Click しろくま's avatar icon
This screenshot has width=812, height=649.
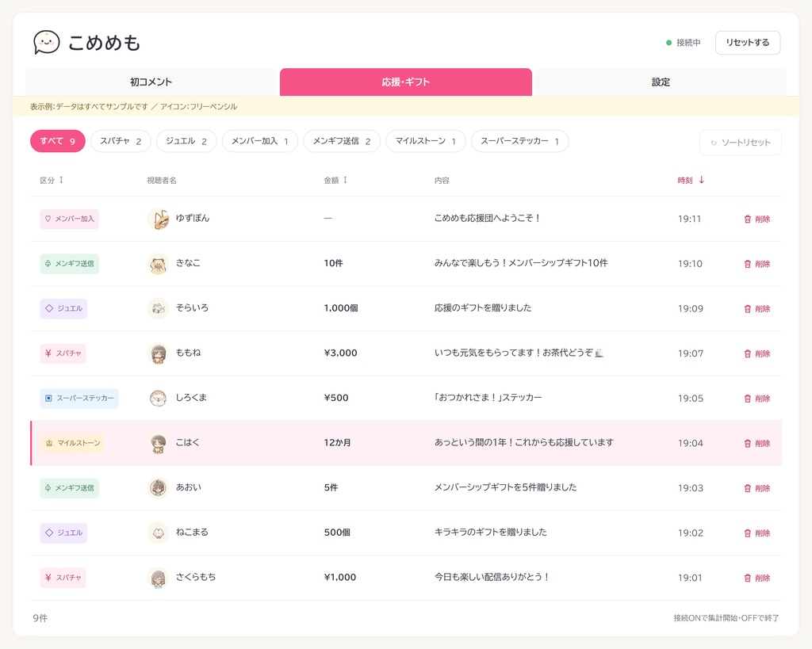[x=159, y=398]
